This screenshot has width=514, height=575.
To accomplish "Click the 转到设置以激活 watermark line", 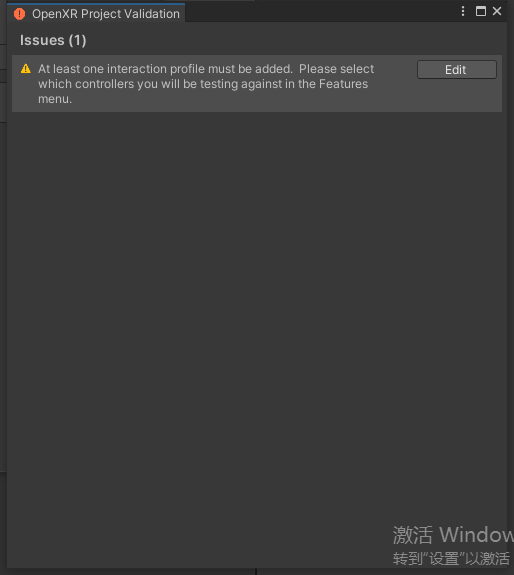I will coord(451,558).
